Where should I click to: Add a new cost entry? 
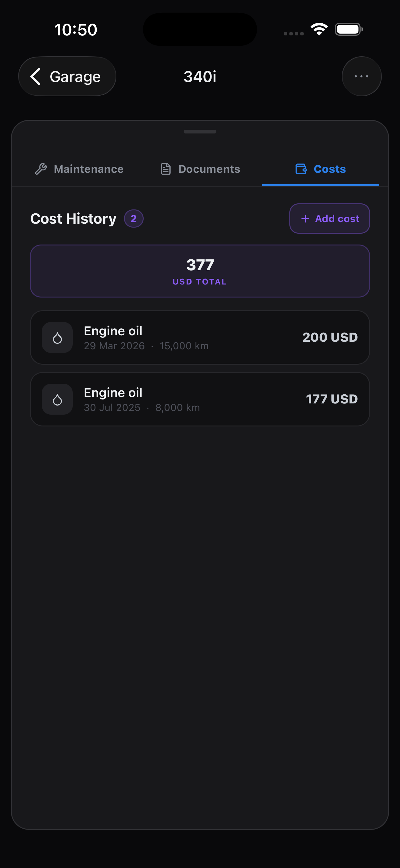click(329, 219)
